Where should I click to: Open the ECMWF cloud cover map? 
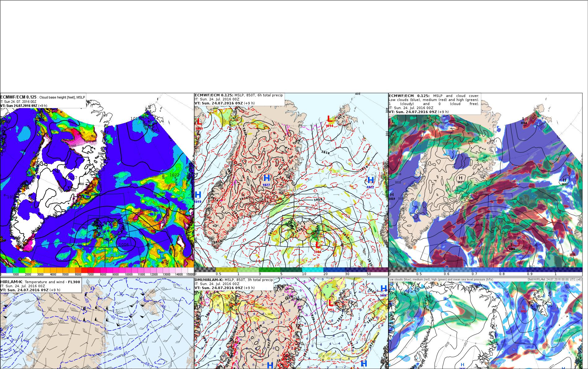[485, 184]
